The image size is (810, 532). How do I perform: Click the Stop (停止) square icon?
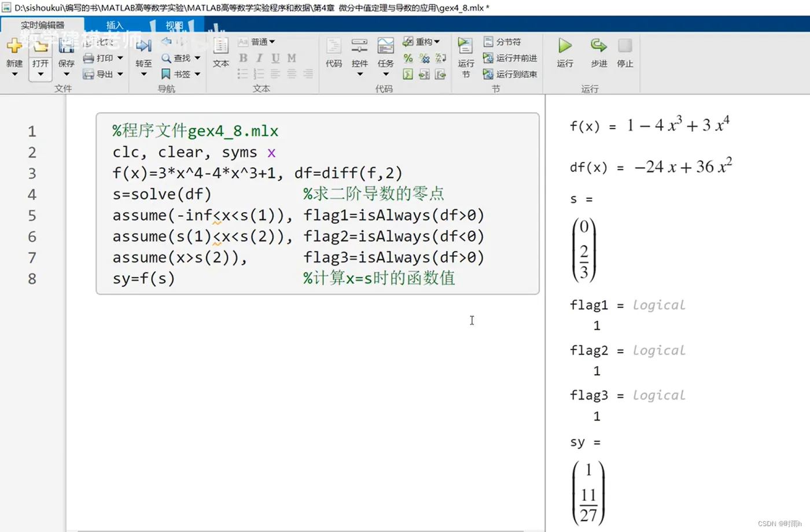[625, 46]
